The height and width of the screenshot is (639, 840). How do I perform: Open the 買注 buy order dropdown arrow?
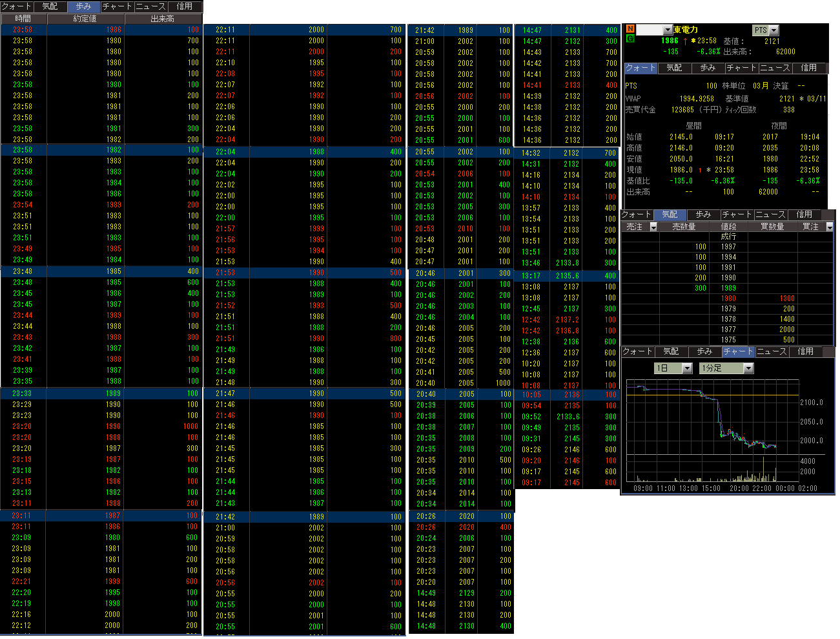(x=830, y=227)
